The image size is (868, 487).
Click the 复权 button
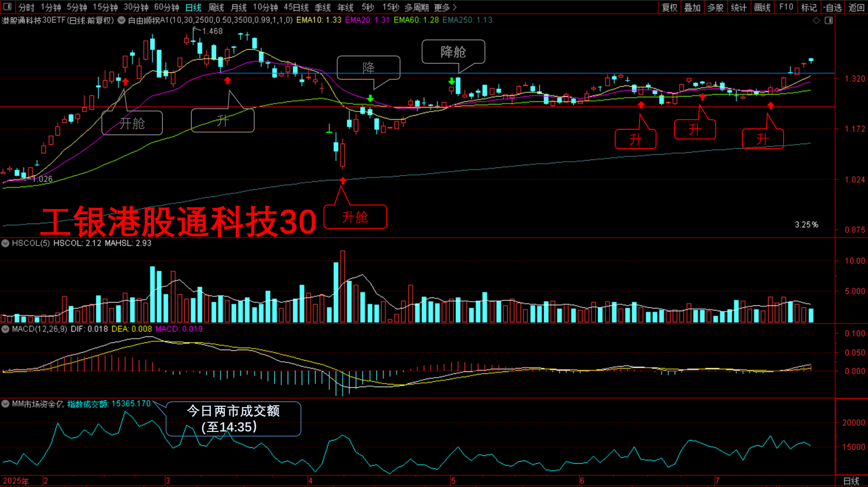click(669, 7)
